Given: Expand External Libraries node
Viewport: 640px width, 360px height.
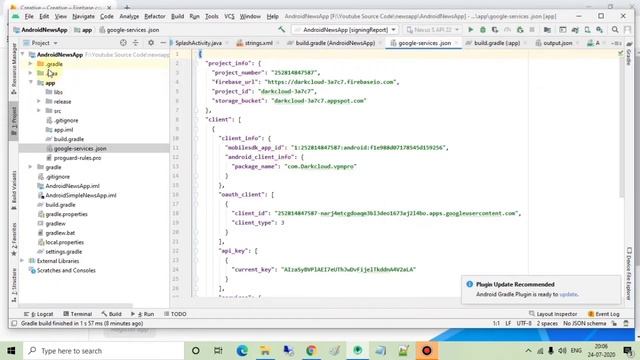Looking at the screenshot, I should 22,261.
